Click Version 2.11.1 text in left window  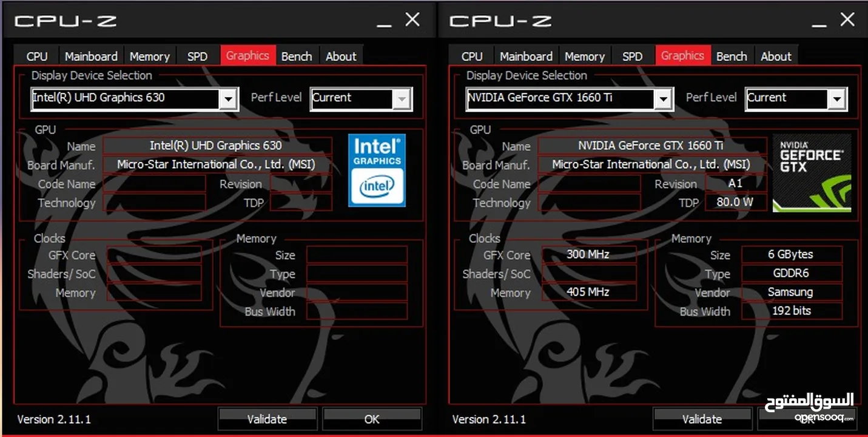click(x=54, y=419)
